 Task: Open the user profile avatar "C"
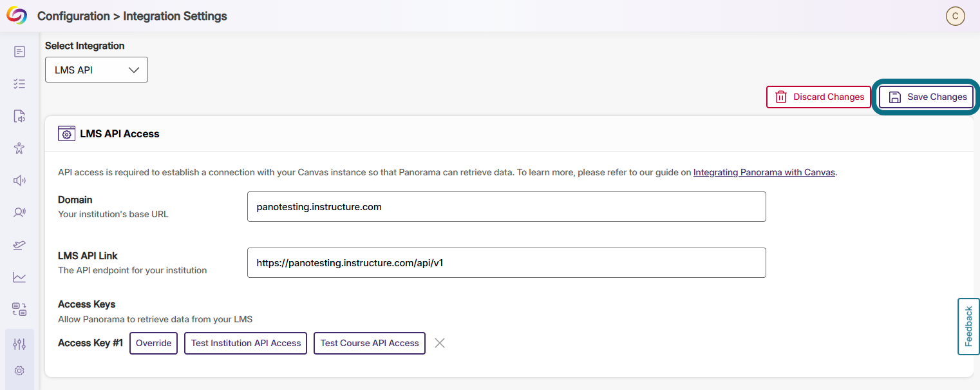tap(955, 16)
